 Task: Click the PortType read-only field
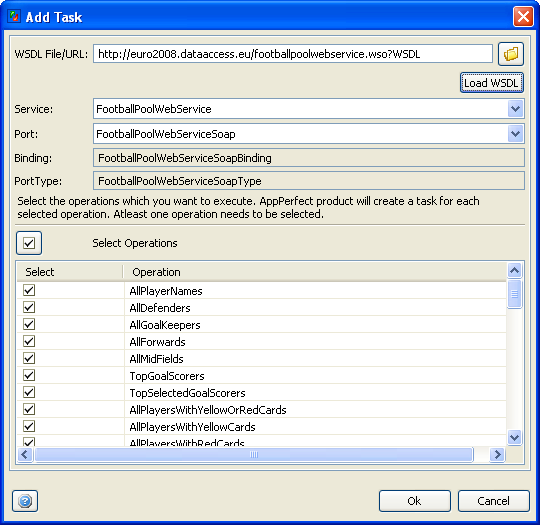(309, 181)
